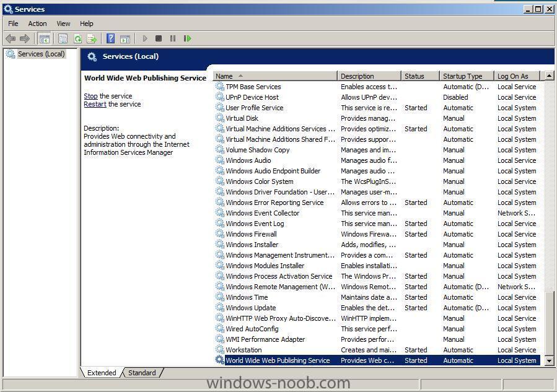
Task: Select the Windows Event Log service
Action: click(377, 224)
